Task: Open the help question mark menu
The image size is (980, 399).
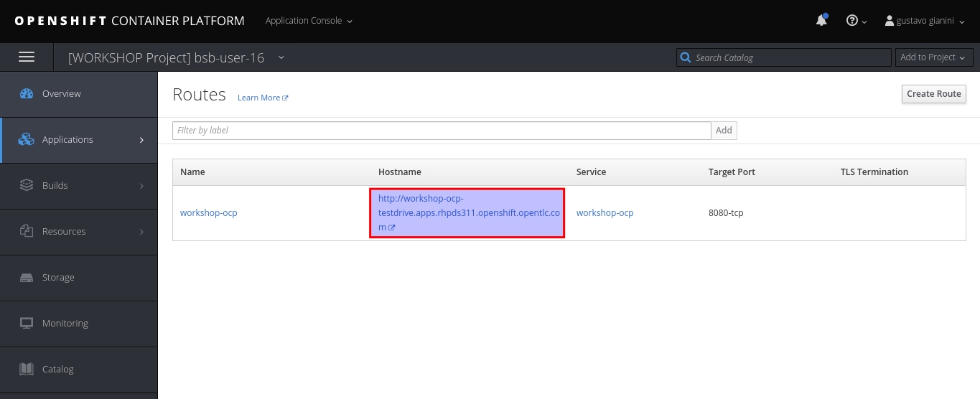Action: (852, 21)
